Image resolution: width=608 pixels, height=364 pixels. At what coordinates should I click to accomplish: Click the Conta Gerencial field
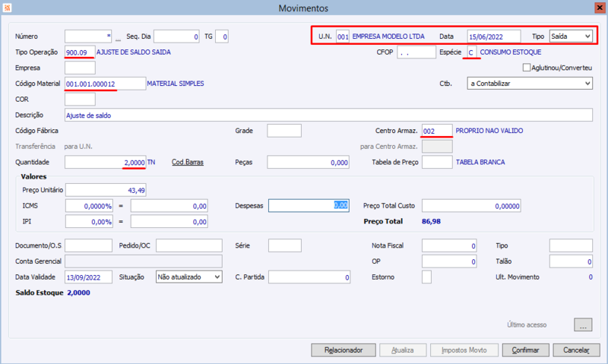pyautogui.click(x=144, y=261)
